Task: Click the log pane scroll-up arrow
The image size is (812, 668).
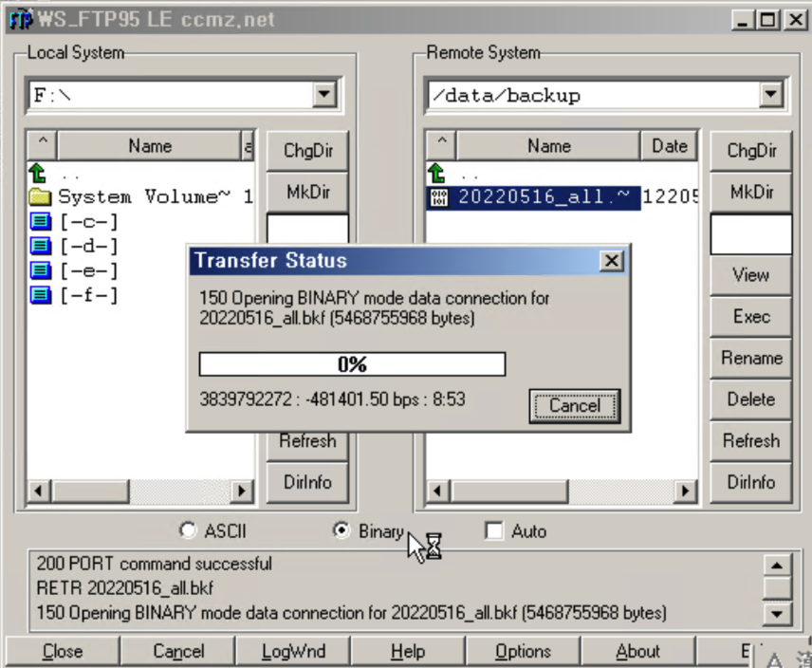Action: [x=777, y=565]
